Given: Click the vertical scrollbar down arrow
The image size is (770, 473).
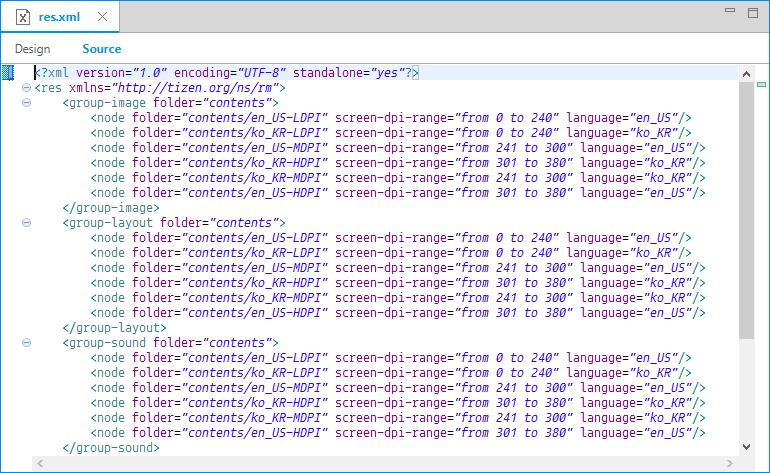Looking at the screenshot, I should point(746,447).
